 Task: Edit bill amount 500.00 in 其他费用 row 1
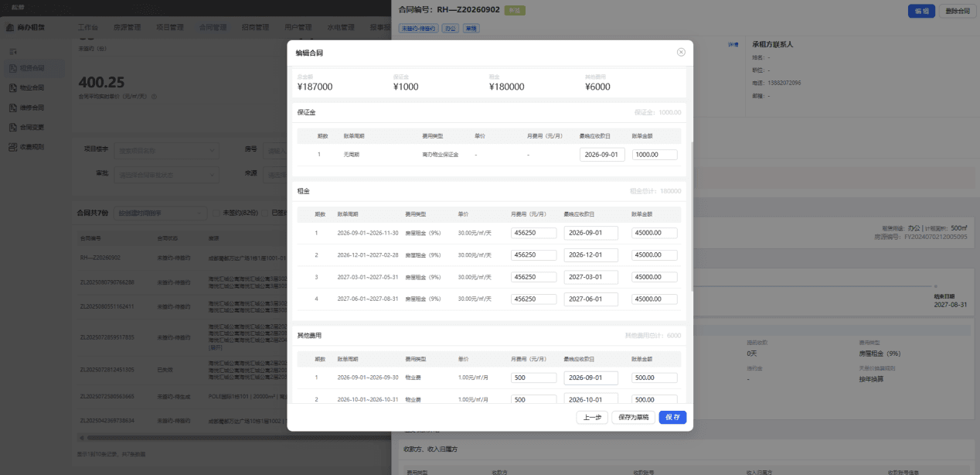pyautogui.click(x=655, y=378)
